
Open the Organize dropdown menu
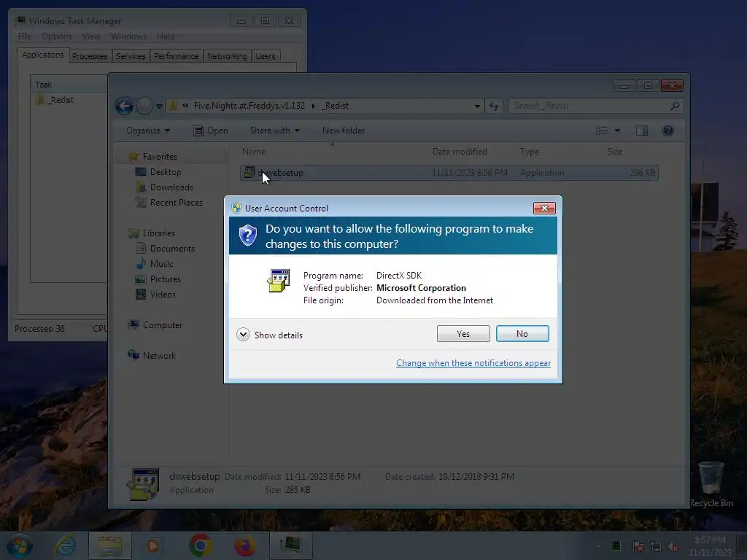click(147, 131)
